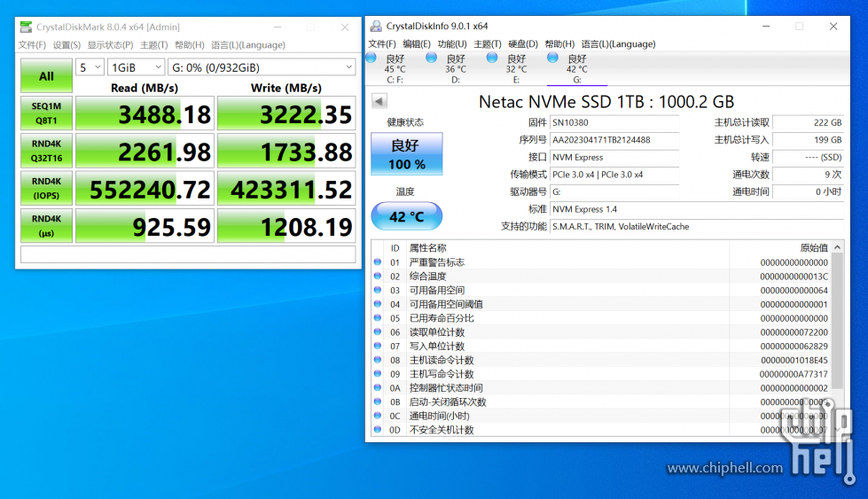Open 硬盘(D) menu in CrystalDiskInfo

(x=523, y=43)
